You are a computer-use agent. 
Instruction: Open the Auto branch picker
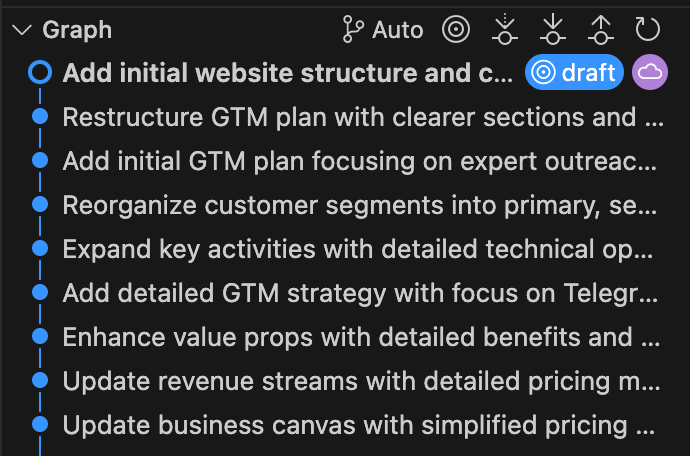tap(383, 30)
